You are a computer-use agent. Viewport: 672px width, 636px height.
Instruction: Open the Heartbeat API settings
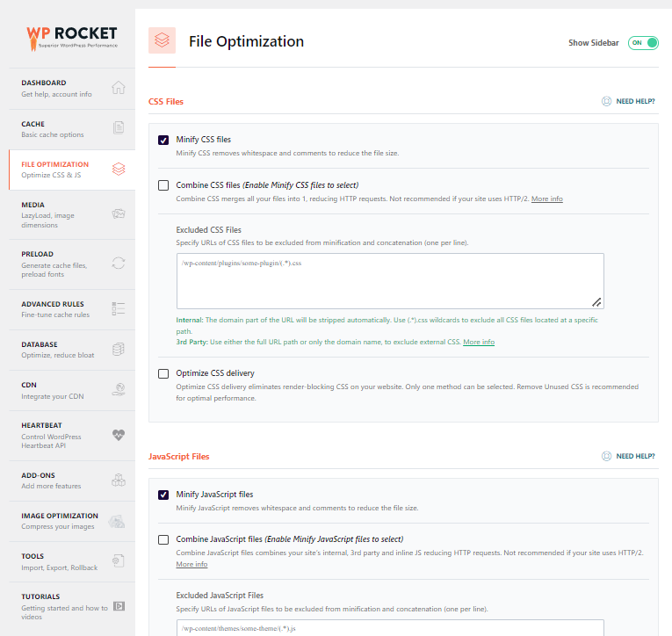[72, 436]
